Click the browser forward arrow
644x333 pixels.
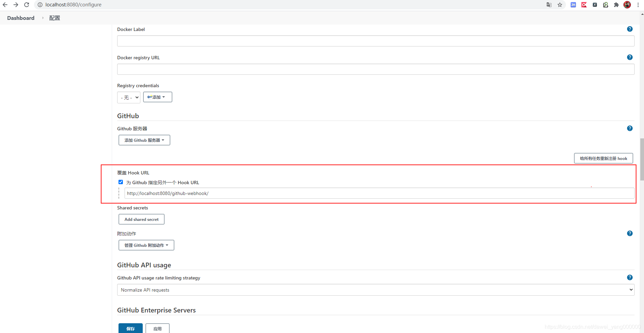click(x=16, y=5)
